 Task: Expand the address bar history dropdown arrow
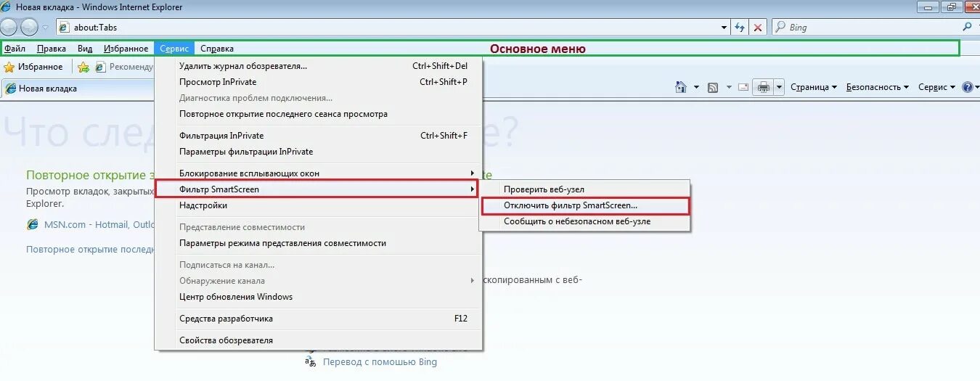pyautogui.click(x=724, y=28)
